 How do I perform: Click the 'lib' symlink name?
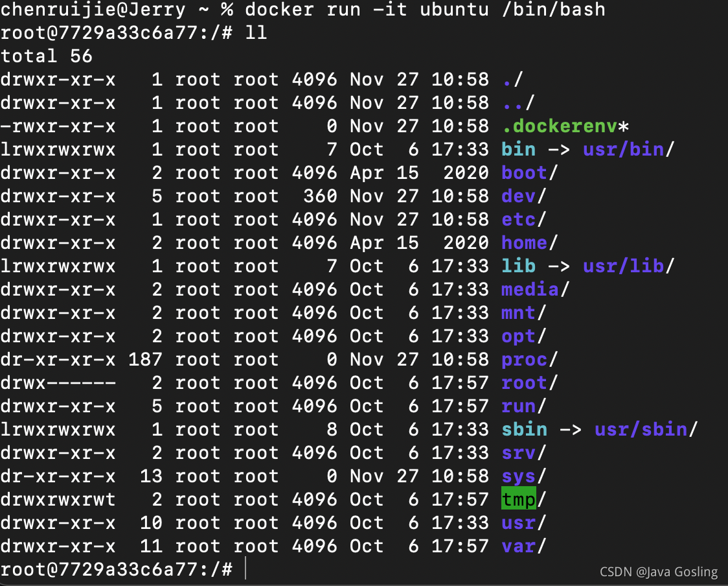(519, 266)
